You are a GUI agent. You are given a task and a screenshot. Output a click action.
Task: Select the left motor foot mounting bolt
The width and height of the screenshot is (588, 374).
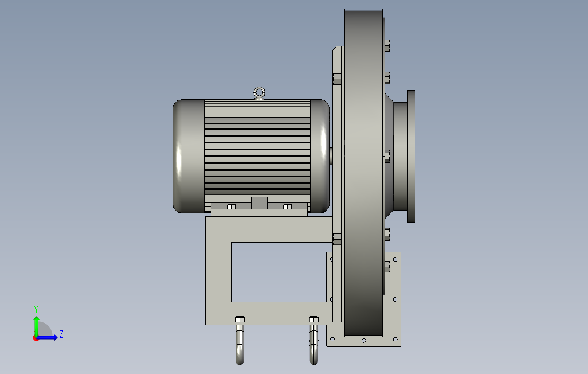(232, 207)
